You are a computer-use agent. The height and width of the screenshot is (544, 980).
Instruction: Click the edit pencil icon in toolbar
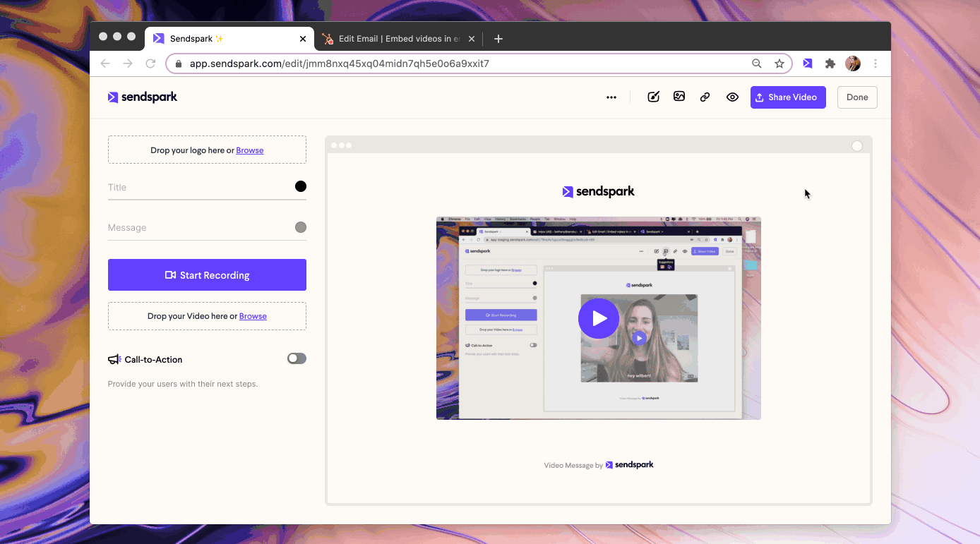(x=654, y=97)
